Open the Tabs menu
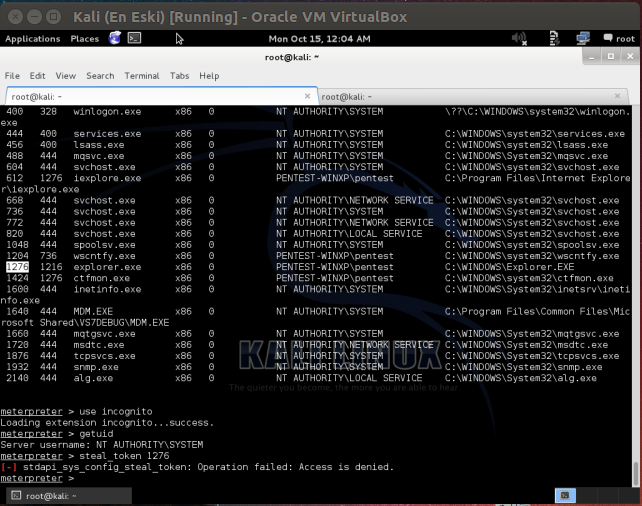Viewport: 642px width, 506px height. [179, 76]
